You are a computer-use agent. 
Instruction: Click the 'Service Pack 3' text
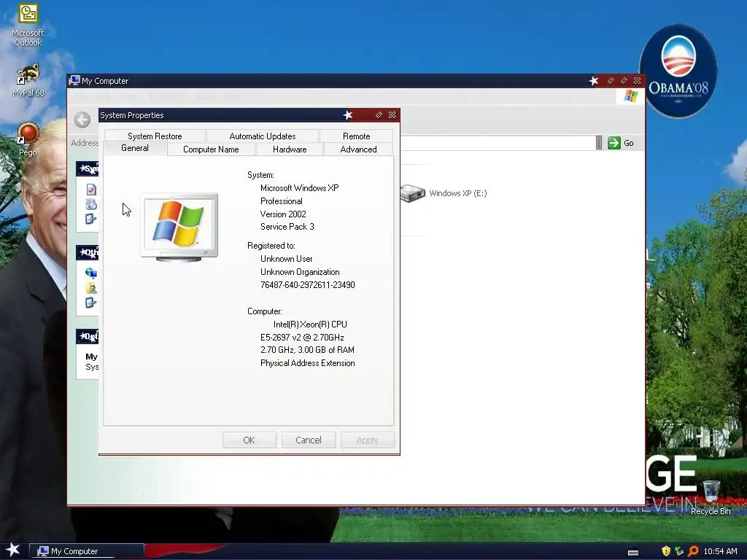(x=287, y=227)
